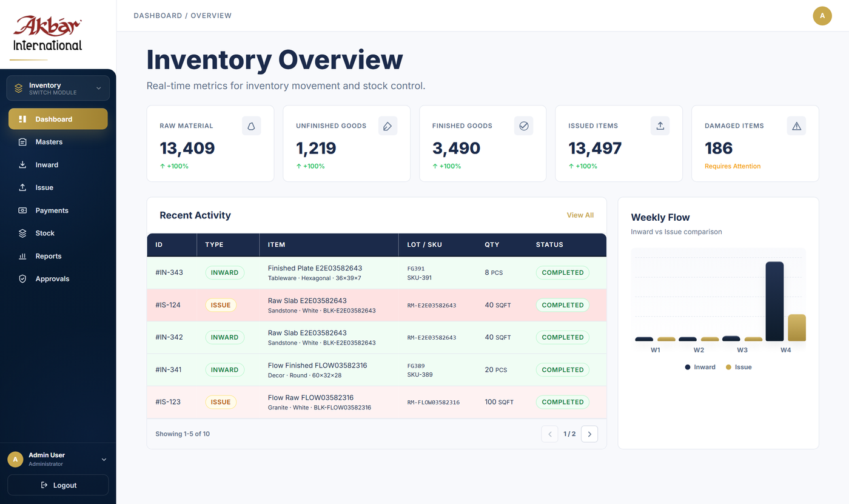This screenshot has width=849, height=504.
Task: Click the #IS-124 activity ID
Action: pyautogui.click(x=168, y=305)
